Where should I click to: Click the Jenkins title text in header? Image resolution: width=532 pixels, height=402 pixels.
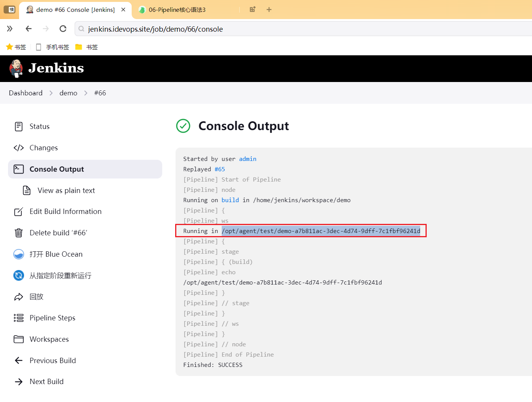[x=56, y=68]
